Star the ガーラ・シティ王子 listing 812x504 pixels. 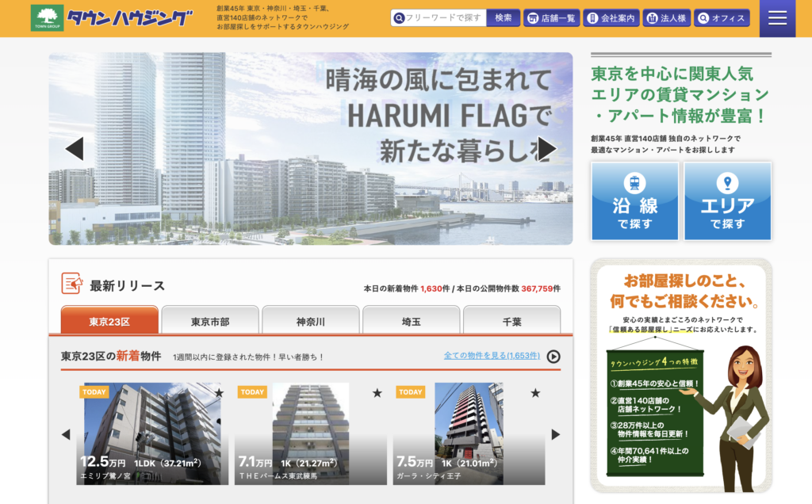(535, 393)
